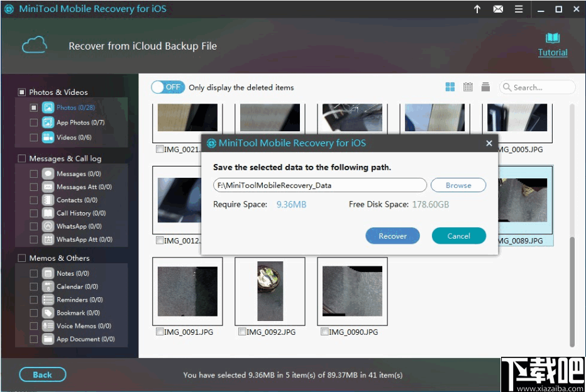Switch to calendar date view
Screen dimensions: 586x392
click(x=468, y=87)
